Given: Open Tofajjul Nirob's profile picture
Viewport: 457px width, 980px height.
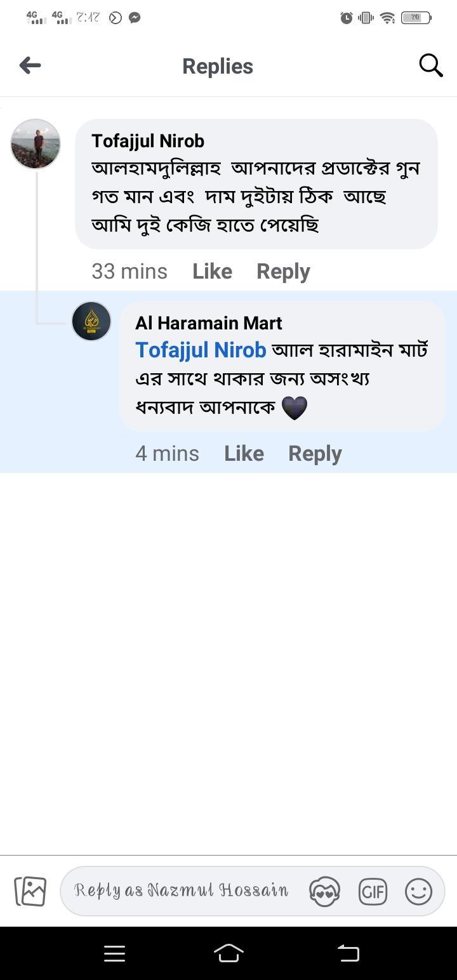Looking at the screenshot, I should point(36,144).
